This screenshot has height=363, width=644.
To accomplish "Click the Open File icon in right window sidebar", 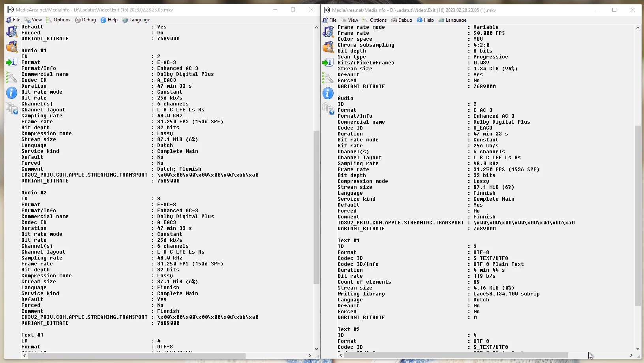I will [x=328, y=31].
